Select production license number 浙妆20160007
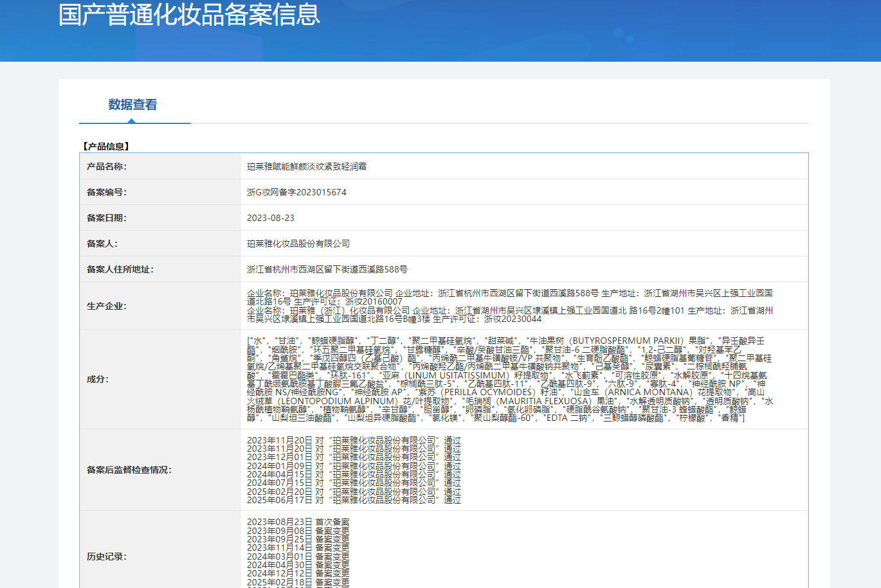 pos(374,301)
